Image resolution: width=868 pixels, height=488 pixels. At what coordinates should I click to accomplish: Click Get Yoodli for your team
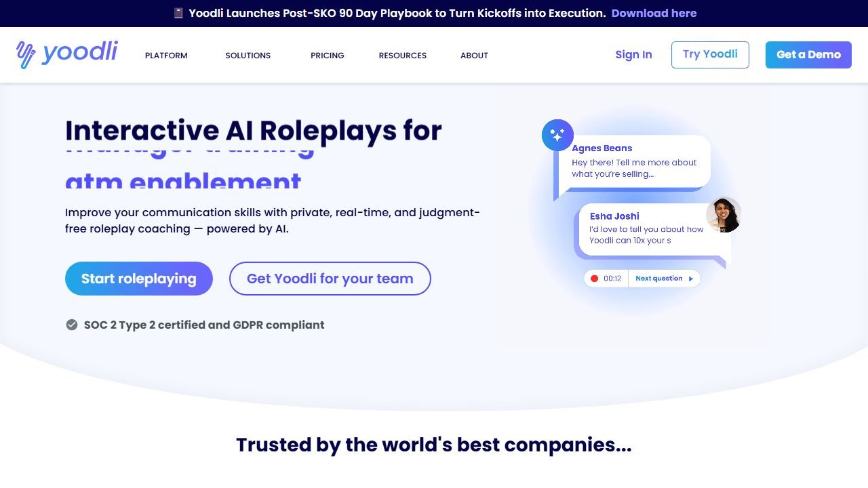point(330,279)
